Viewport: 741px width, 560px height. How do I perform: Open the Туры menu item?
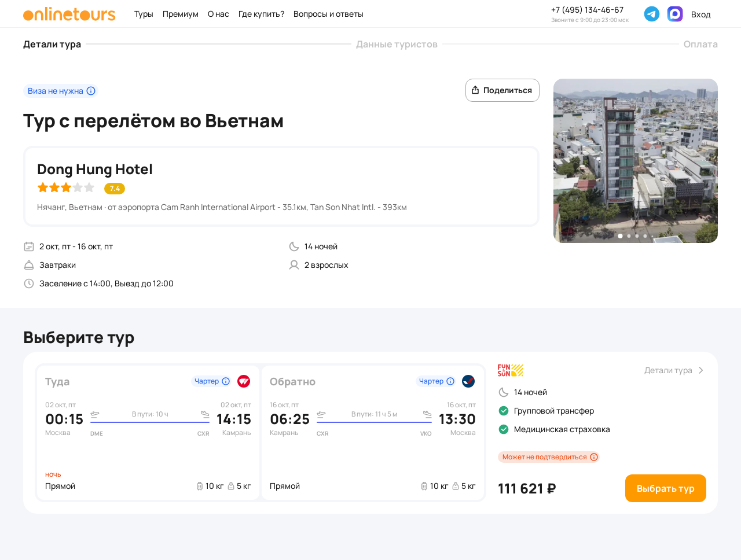coord(144,14)
